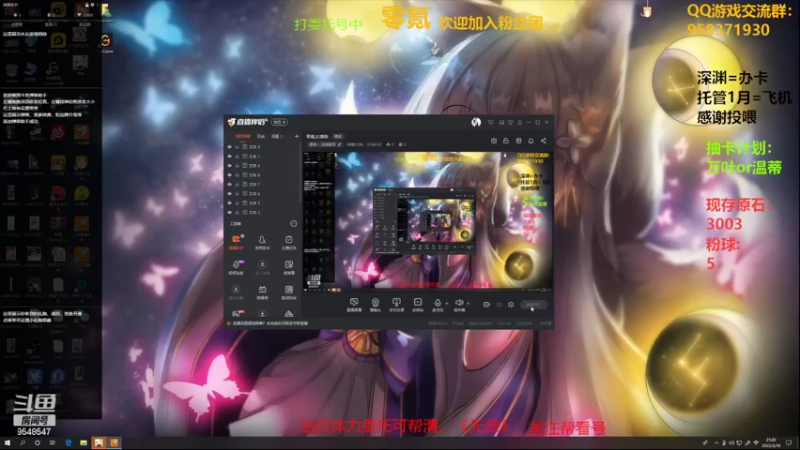800x450 pixels.
Task: Open the pyramid-shaped toolbox tool
Action: [x=289, y=314]
